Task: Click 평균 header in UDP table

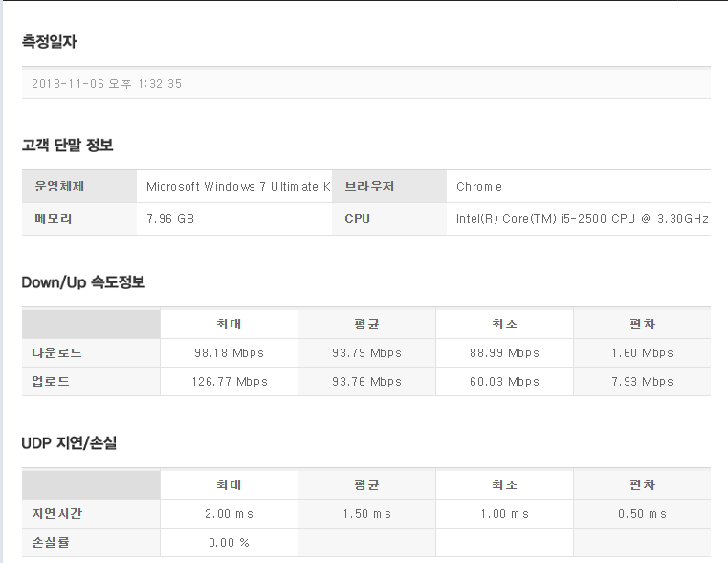Action: click(x=366, y=484)
